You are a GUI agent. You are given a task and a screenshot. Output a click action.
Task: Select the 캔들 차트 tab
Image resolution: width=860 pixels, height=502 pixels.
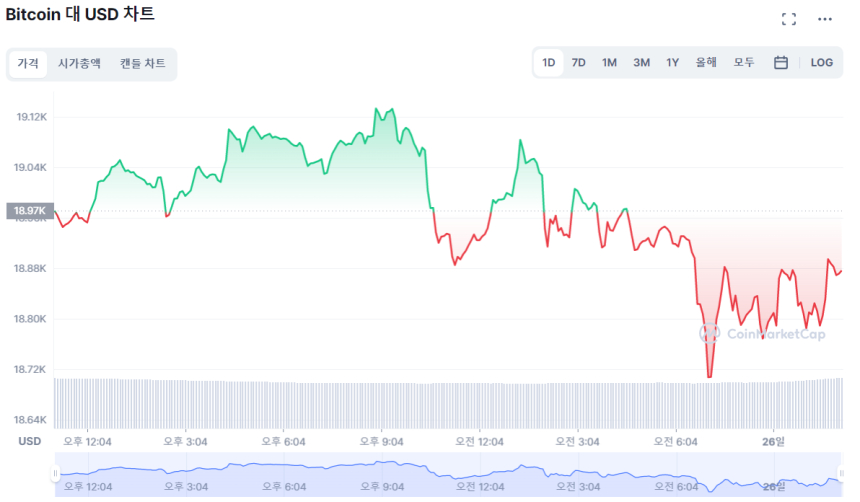[x=143, y=64]
